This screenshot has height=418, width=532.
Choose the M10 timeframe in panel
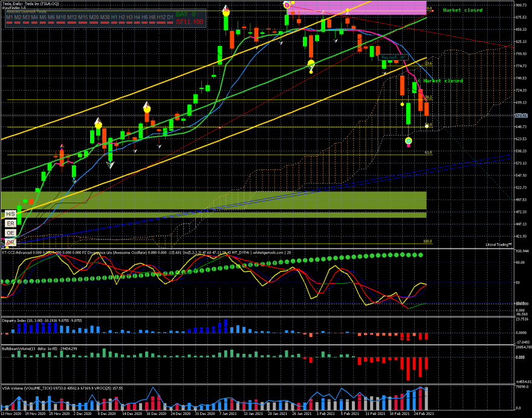[x=61, y=18]
